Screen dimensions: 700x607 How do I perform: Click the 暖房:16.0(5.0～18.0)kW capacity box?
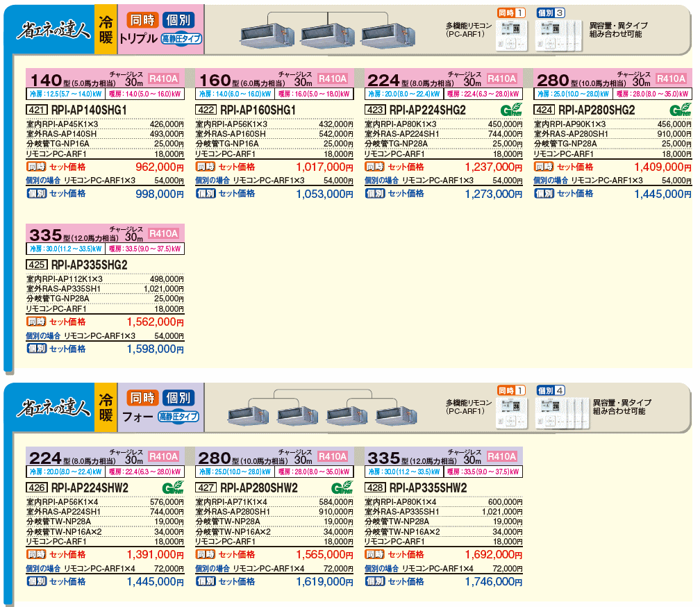(314, 94)
